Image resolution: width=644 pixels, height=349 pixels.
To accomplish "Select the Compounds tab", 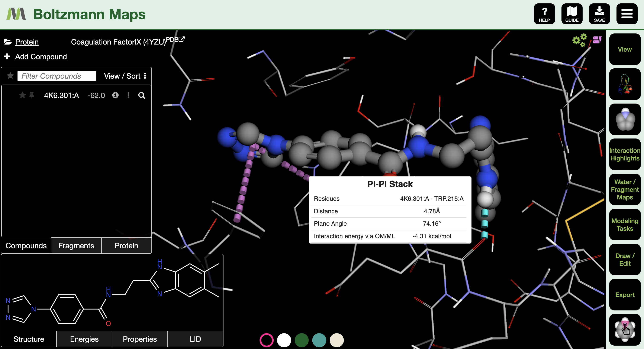I will [x=26, y=246].
